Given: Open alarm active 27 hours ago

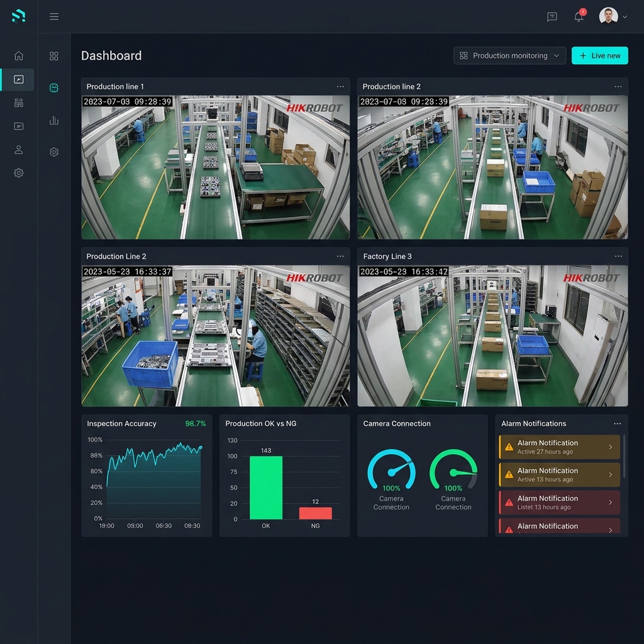Looking at the screenshot, I should click(559, 447).
